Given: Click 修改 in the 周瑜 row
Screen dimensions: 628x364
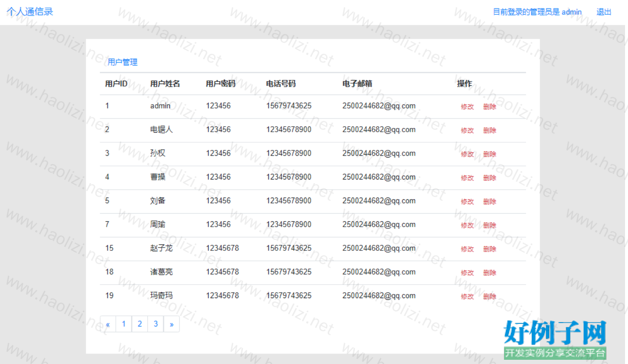Looking at the screenshot, I should pyautogui.click(x=467, y=225).
